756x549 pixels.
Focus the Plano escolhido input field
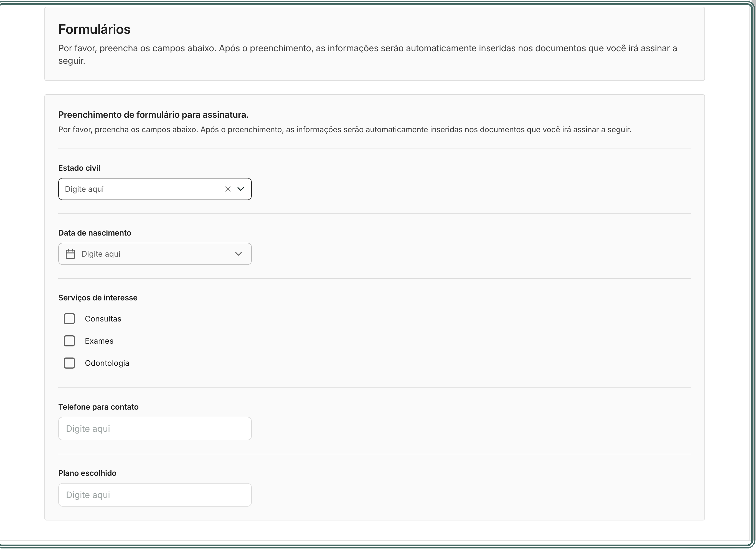tap(155, 495)
